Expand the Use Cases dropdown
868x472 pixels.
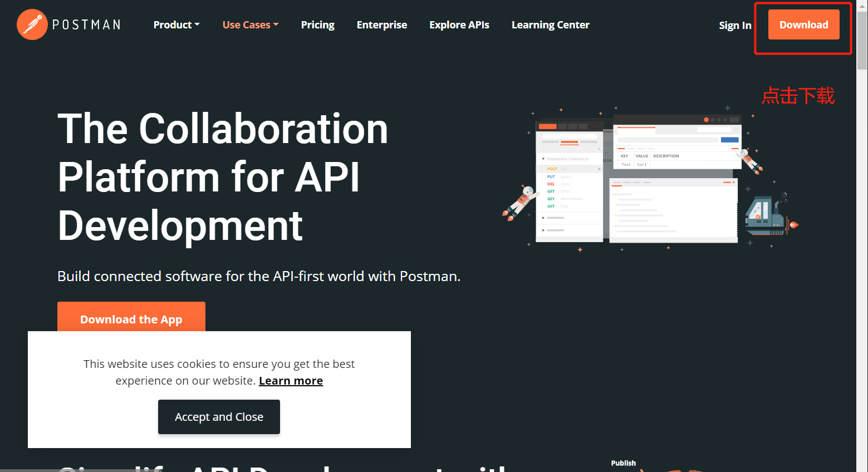[x=251, y=25]
